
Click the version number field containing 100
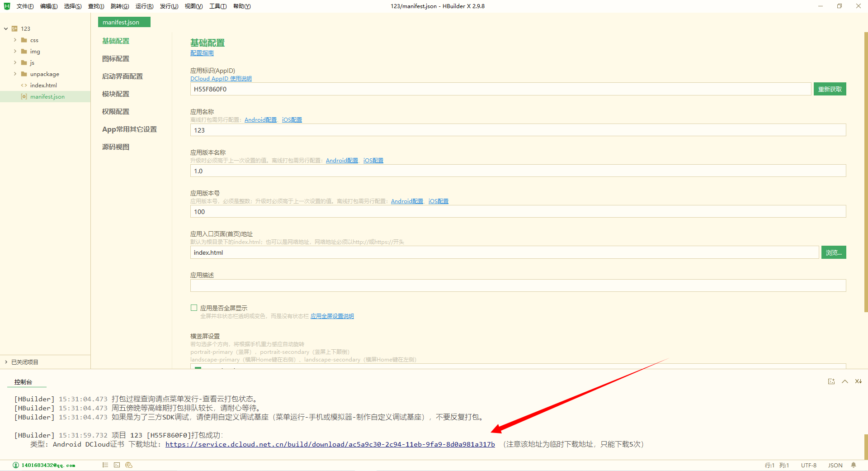pyautogui.click(x=518, y=212)
